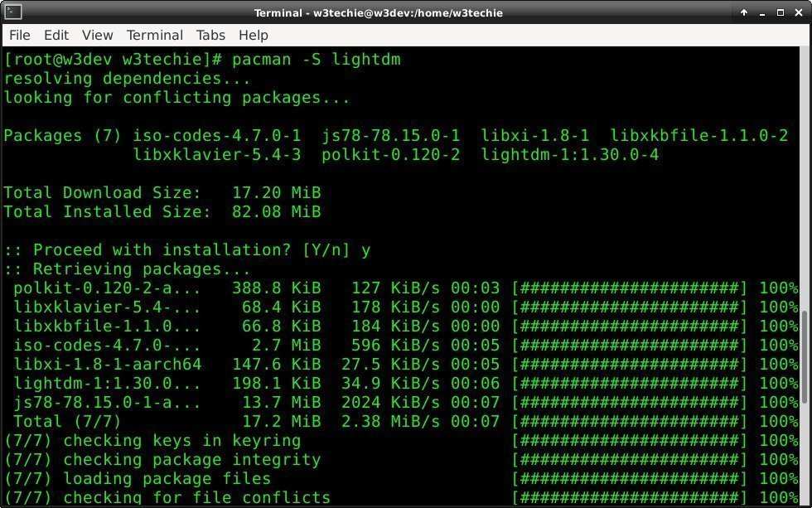The image size is (812, 508).
Task: Click the y confirmation response text
Action: 365,249
